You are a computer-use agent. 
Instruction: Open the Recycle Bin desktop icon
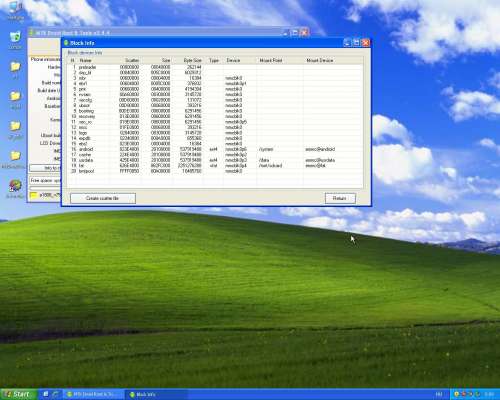[15, 40]
